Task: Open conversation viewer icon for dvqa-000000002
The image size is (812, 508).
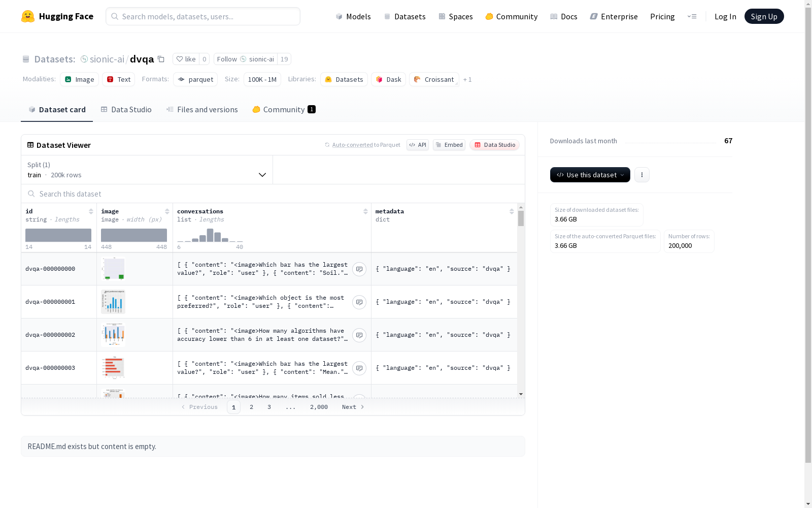Action: 359,335
